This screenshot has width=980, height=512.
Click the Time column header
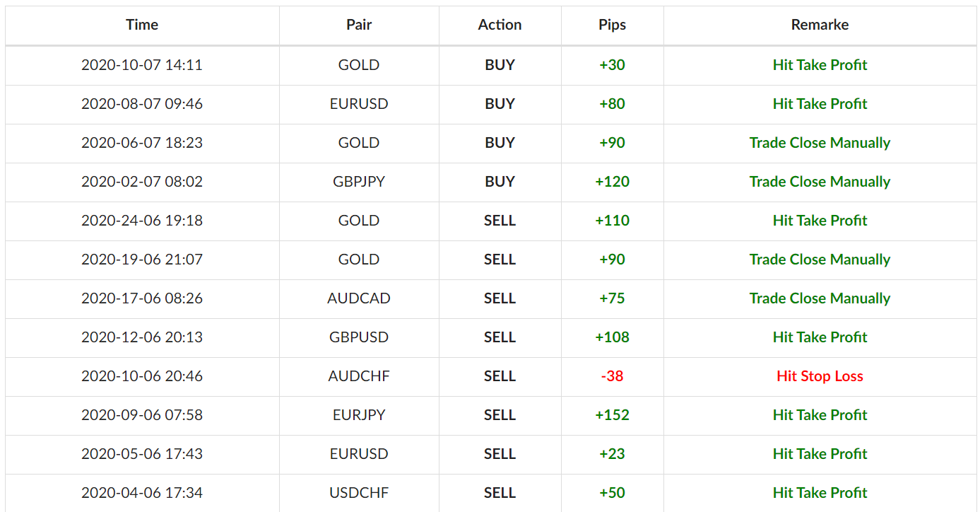(142, 25)
